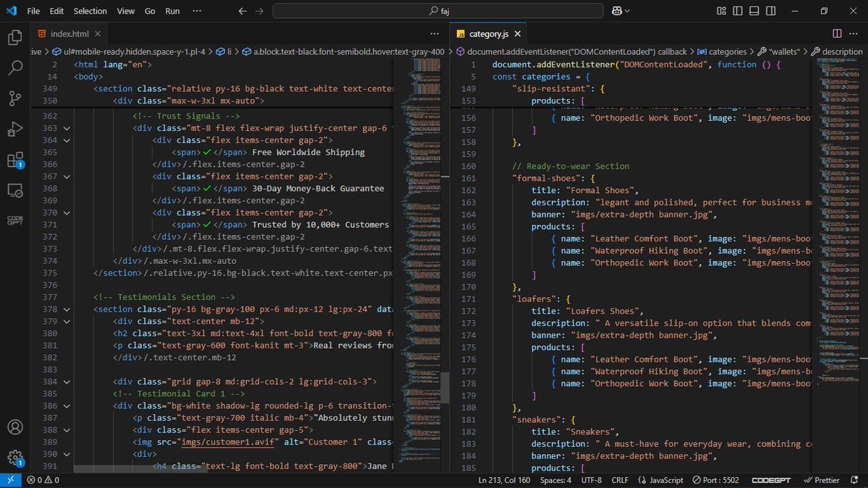
Task: Open the Search view in activity bar
Action: pyautogui.click(x=14, y=69)
